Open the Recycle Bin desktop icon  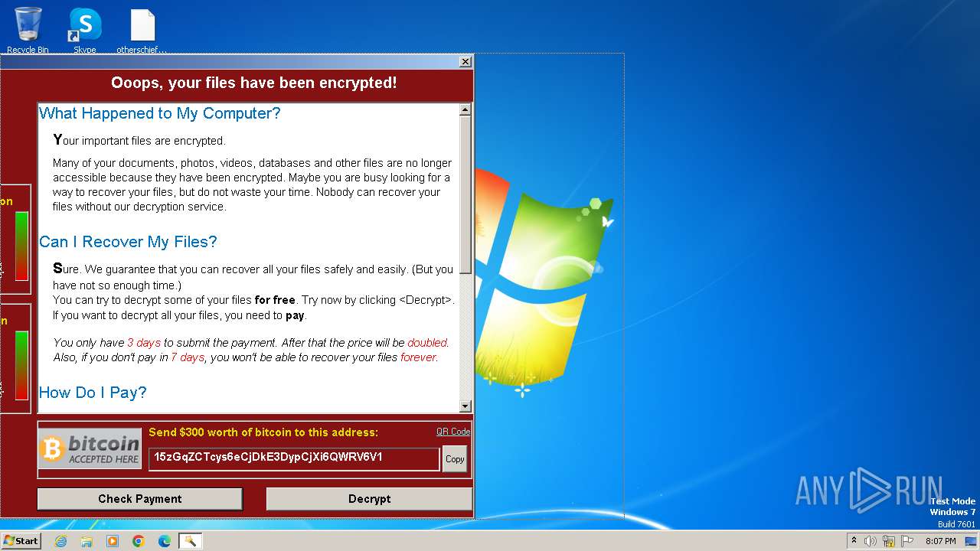pos(28,31)
